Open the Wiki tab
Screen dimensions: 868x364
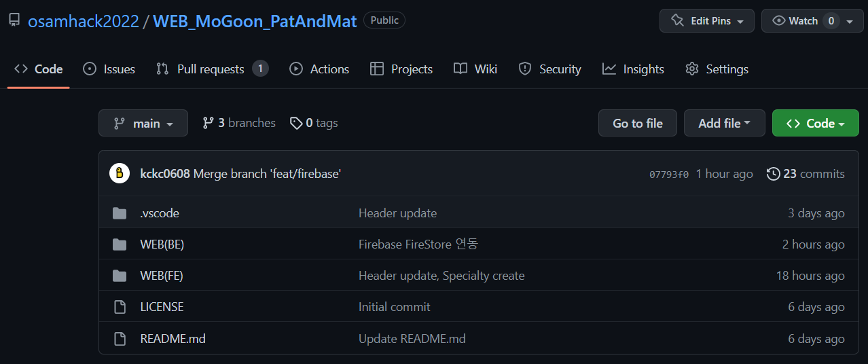pos(475,69)
